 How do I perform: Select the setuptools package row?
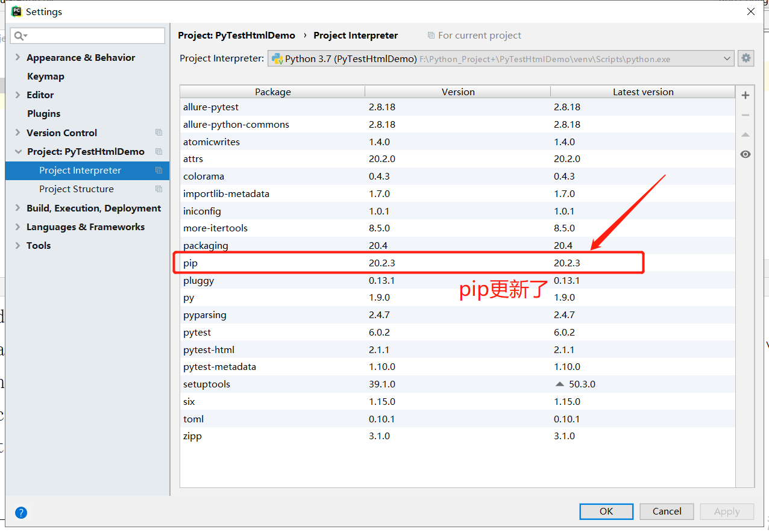457,384
